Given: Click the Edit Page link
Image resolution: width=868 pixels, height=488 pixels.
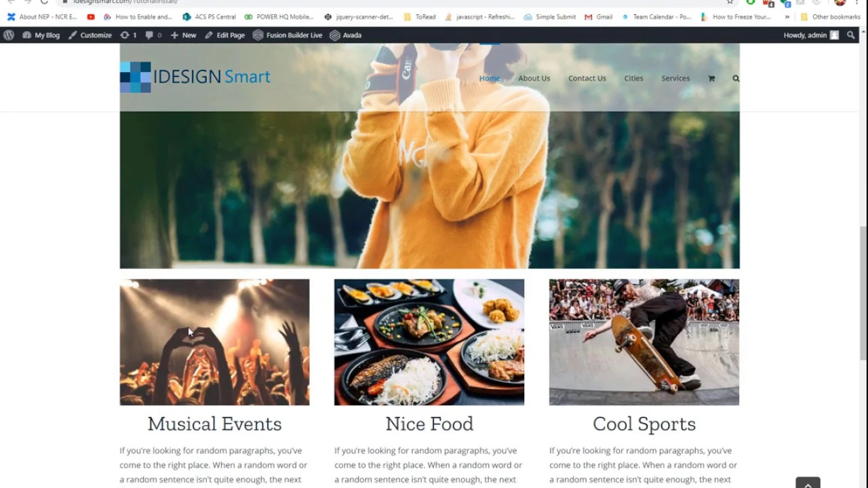Looking at the screenshot, I should (x=224, y=35).
